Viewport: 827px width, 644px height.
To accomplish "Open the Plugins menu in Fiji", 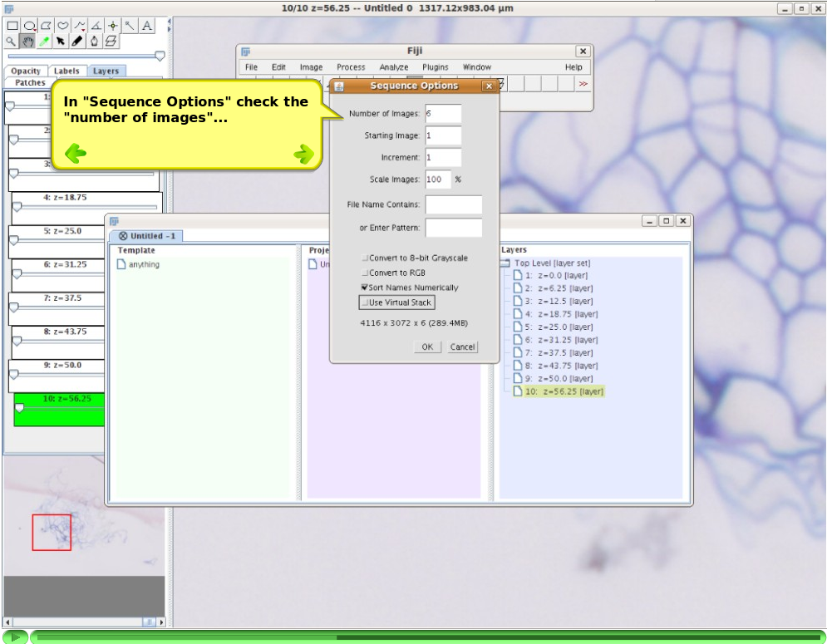I will coord(436,67).
